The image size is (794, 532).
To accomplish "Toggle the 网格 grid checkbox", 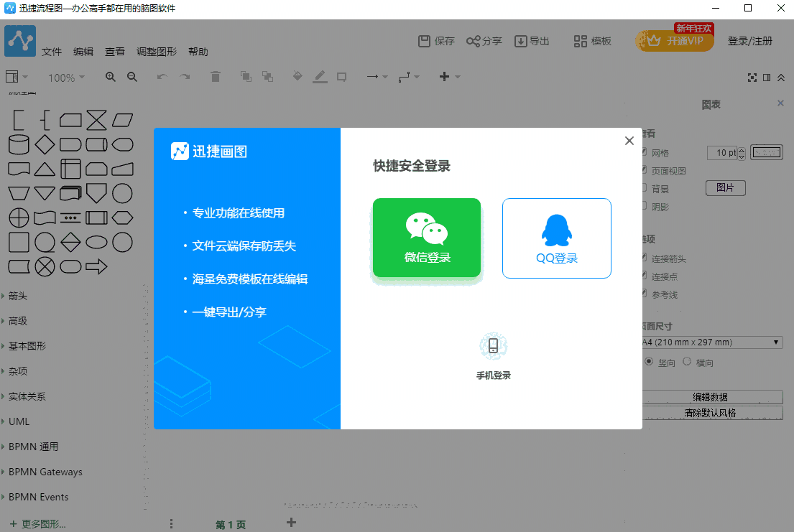I will 645,152.
